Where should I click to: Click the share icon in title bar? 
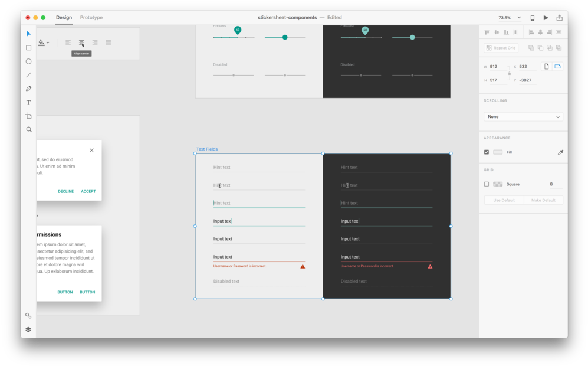click(559, 17)
